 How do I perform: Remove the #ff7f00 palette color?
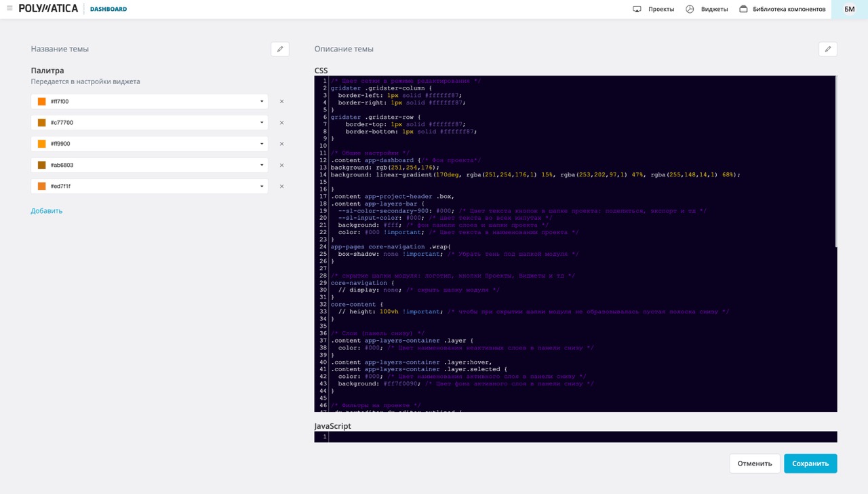(282, 102)
